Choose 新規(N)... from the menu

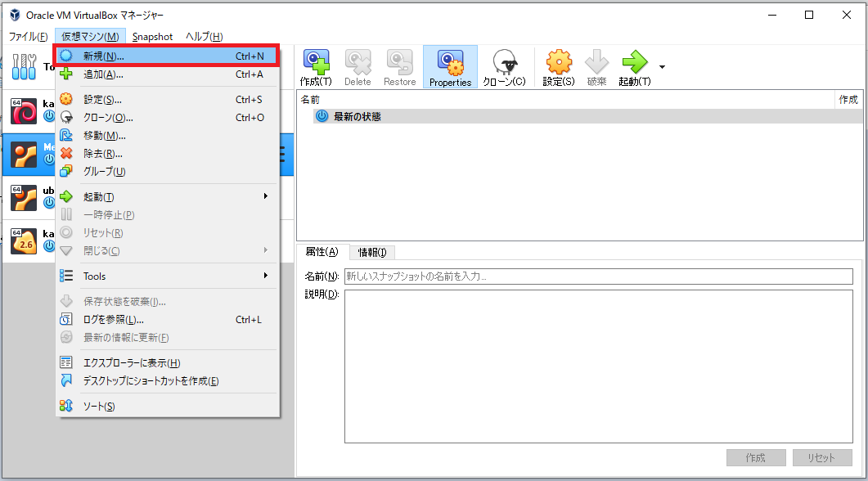tap(167, 56)
